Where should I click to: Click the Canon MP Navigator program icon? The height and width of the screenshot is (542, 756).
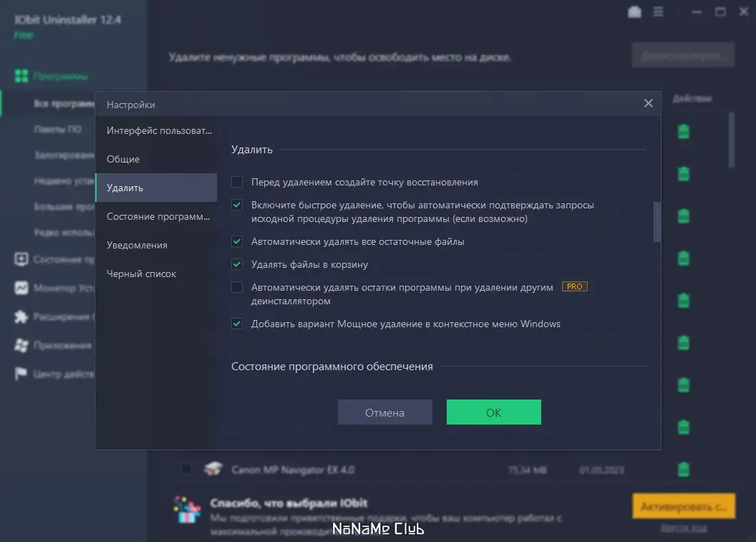tap(213, 469)
